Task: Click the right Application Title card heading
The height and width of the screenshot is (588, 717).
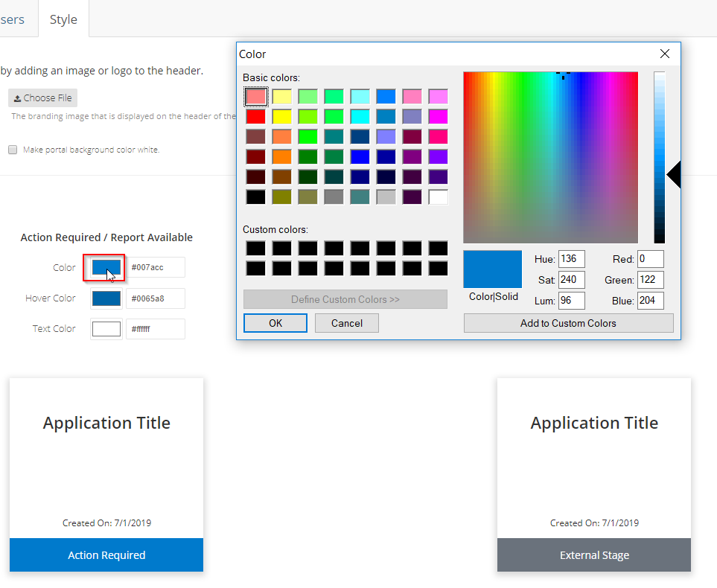Action: (x=594, y=423)
